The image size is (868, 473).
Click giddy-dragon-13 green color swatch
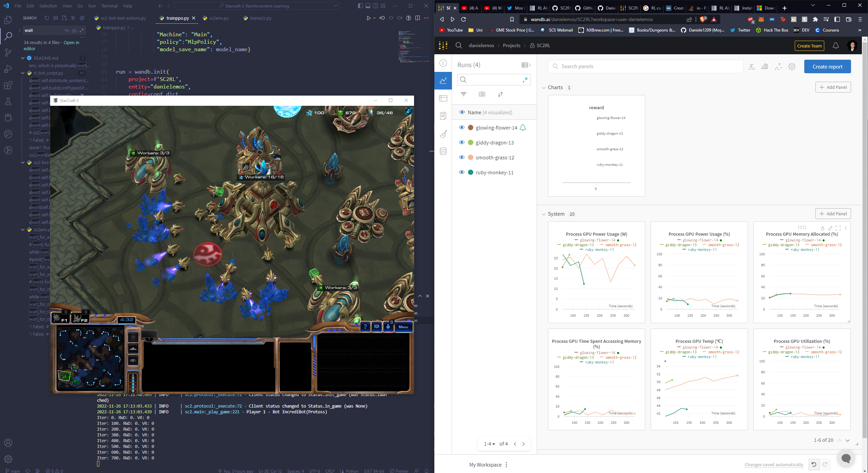(x=471, y=142)
